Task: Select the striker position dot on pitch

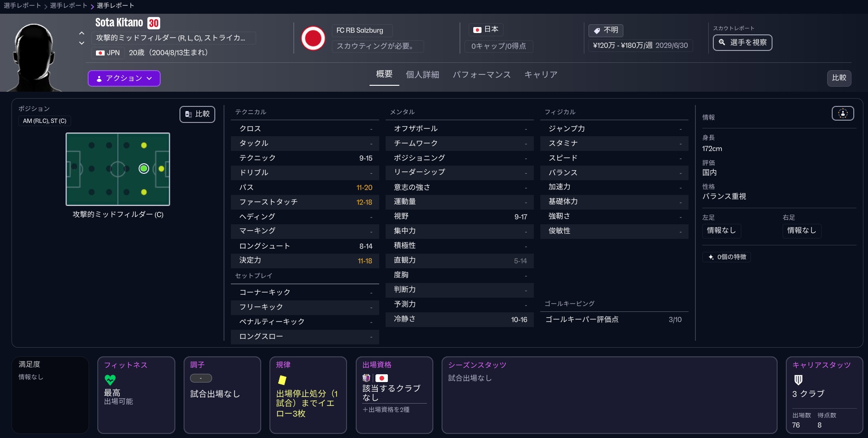Action: pos(161,169)
